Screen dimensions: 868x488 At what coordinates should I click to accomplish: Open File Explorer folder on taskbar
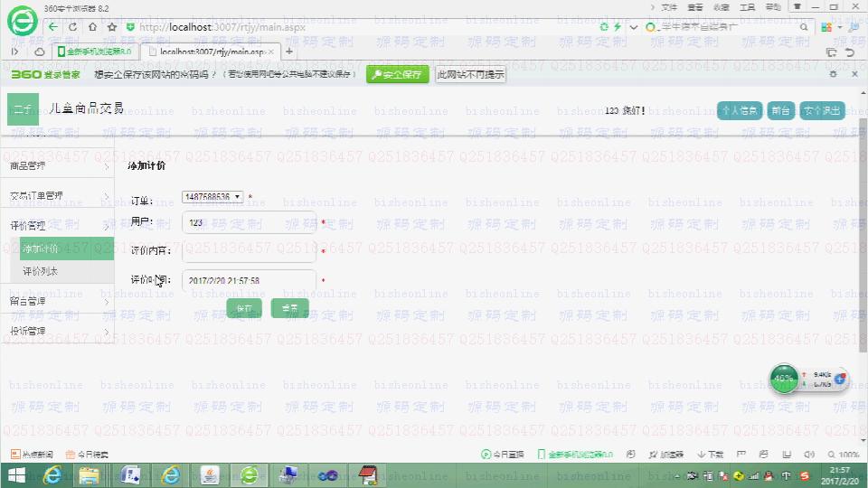[89, 475]
